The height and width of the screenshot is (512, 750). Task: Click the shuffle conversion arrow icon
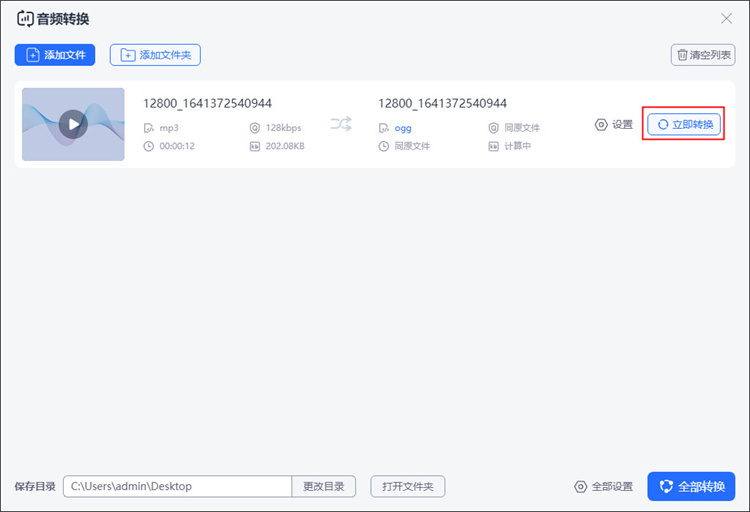click(x=341, y=123)
